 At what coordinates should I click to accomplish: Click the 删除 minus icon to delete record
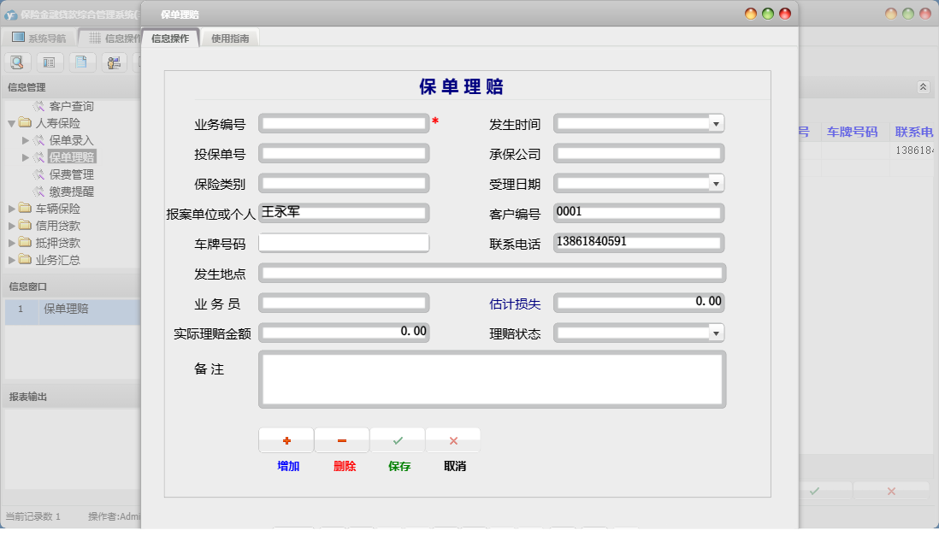click(341, 439)
